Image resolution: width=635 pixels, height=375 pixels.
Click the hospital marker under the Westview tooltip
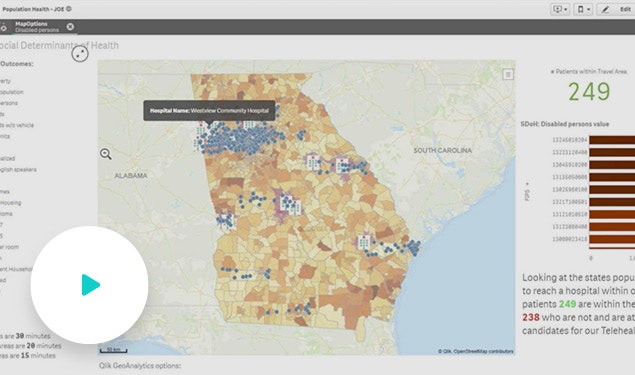(x=201, y=131)
